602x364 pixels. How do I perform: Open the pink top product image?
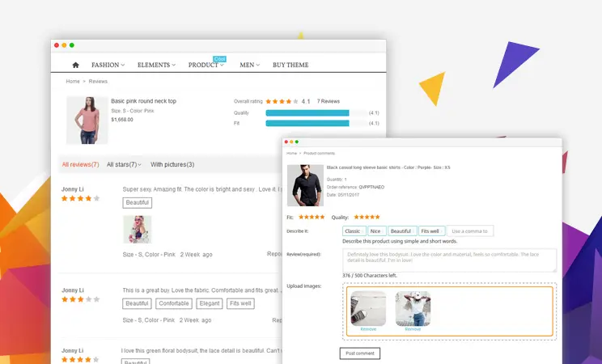coord(87,120)
